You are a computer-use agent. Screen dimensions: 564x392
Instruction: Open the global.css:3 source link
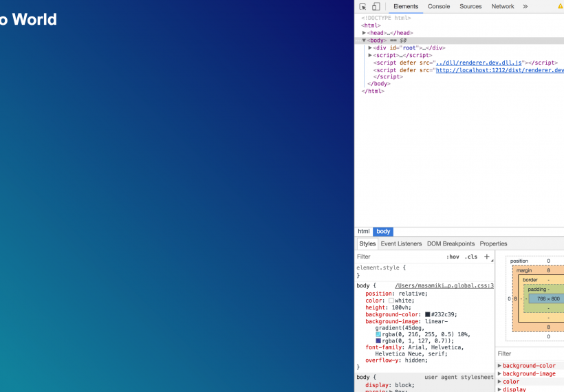coord(444,285)
